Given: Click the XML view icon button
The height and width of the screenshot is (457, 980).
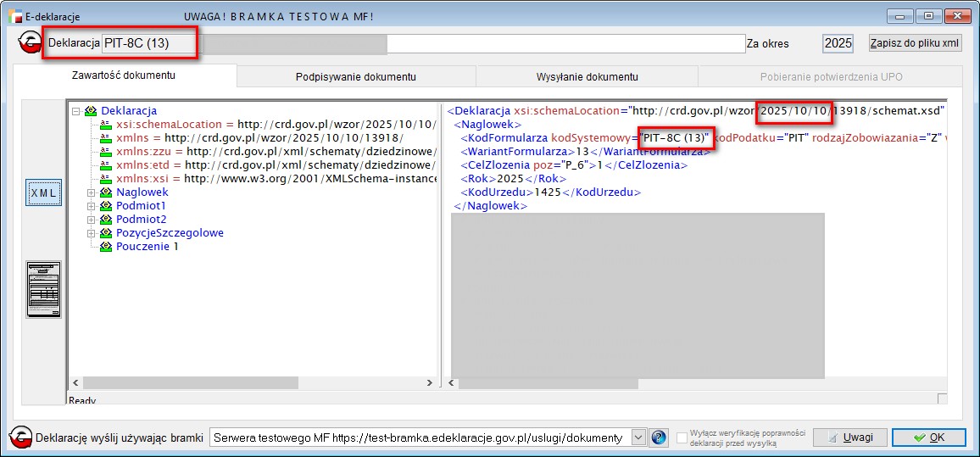Looking at the screenshot, I should coord(43,193).
